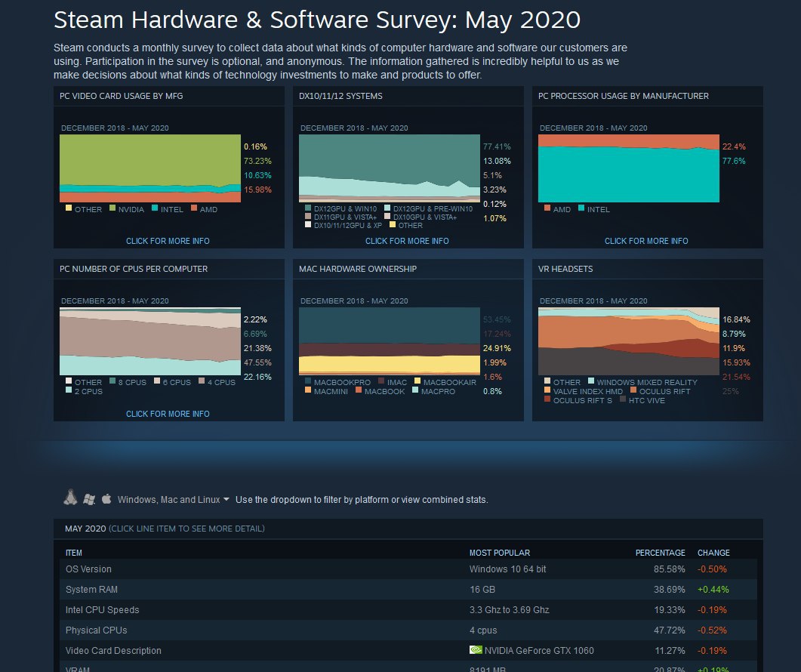
Task: Click the +0.44% change value
Action: pos(713,589)
